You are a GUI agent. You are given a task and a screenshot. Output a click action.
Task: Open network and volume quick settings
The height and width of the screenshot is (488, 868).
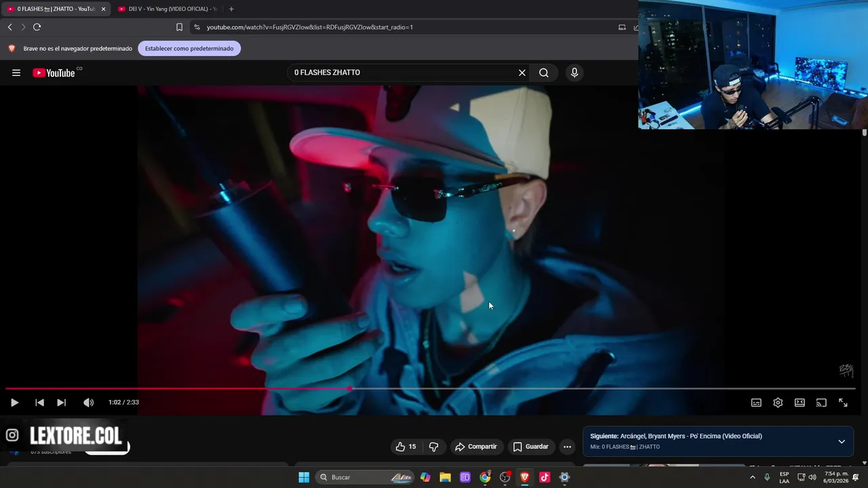(806, 477)
